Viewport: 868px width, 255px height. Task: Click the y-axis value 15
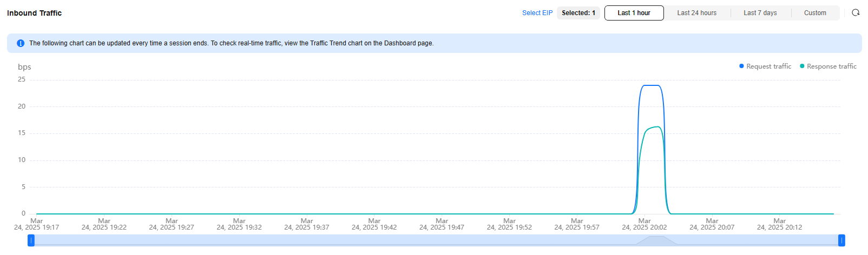(22, 133)
